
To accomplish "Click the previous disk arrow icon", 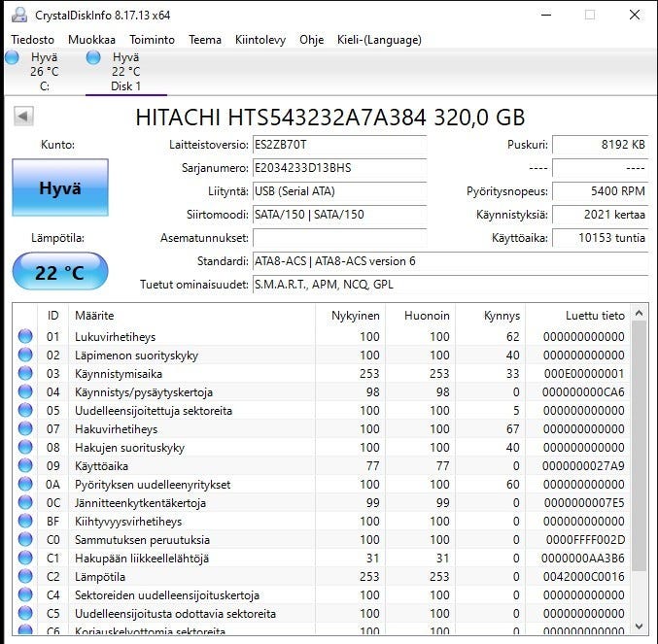I will pyautogui.click(x=23, y=117).
